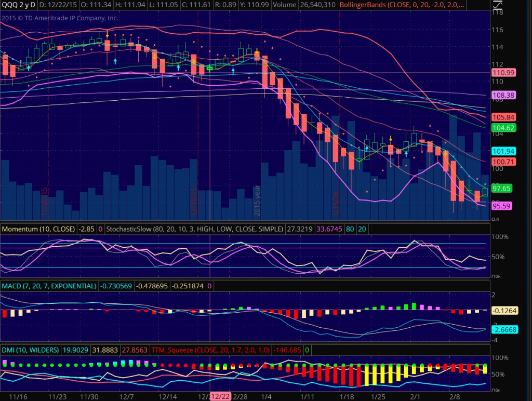Select the Momentum (10, CLOSE) study label

38,229
